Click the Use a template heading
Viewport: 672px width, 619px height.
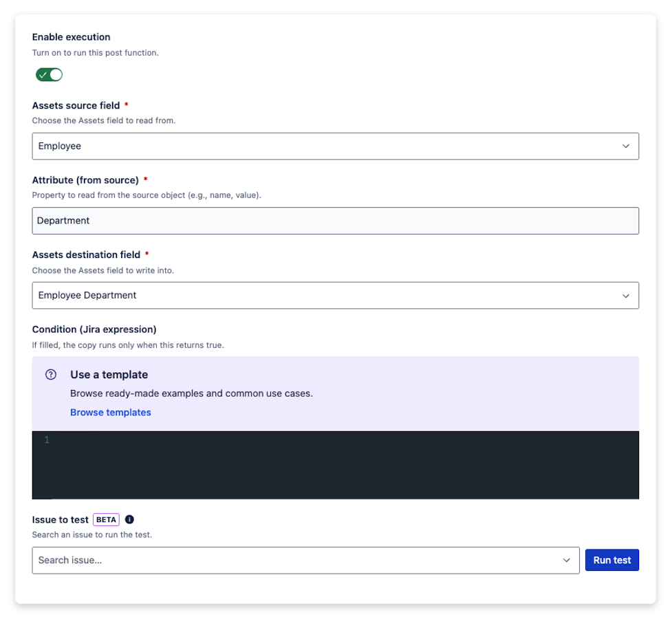tap(109, 375)
